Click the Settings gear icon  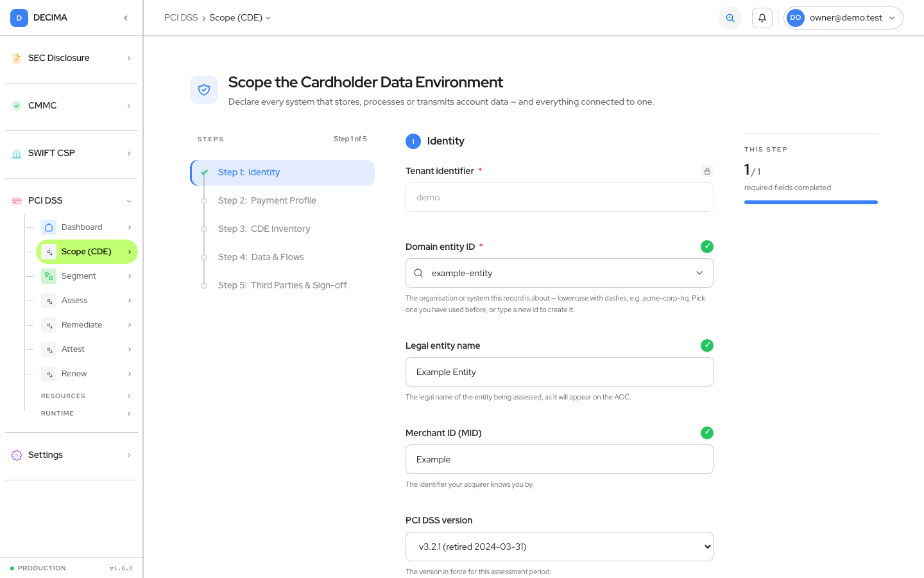click(x=17, y=455)
